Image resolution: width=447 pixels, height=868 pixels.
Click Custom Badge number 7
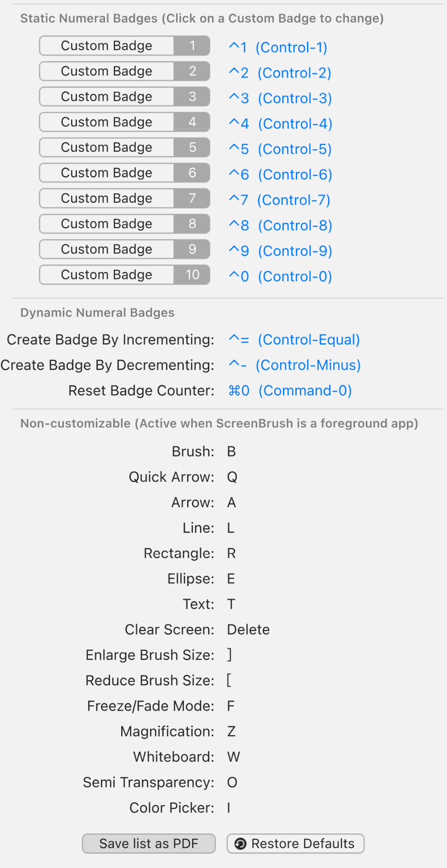tap(124, 198)
